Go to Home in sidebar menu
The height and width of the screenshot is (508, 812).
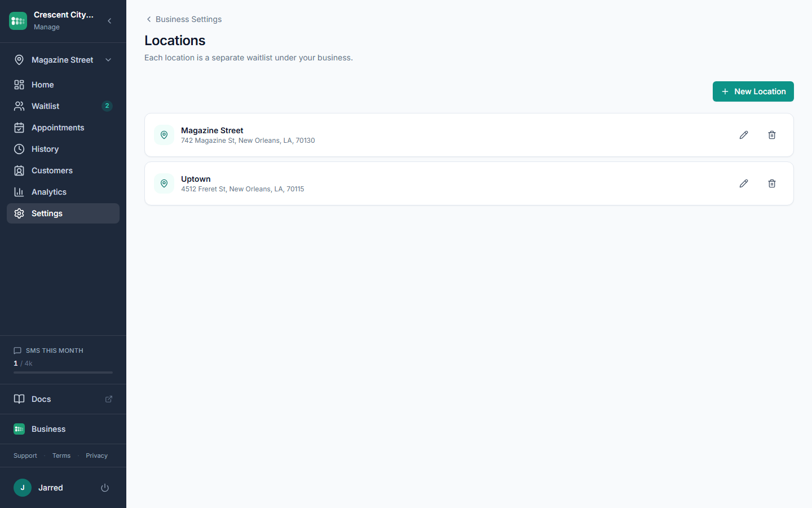[63, 85]
